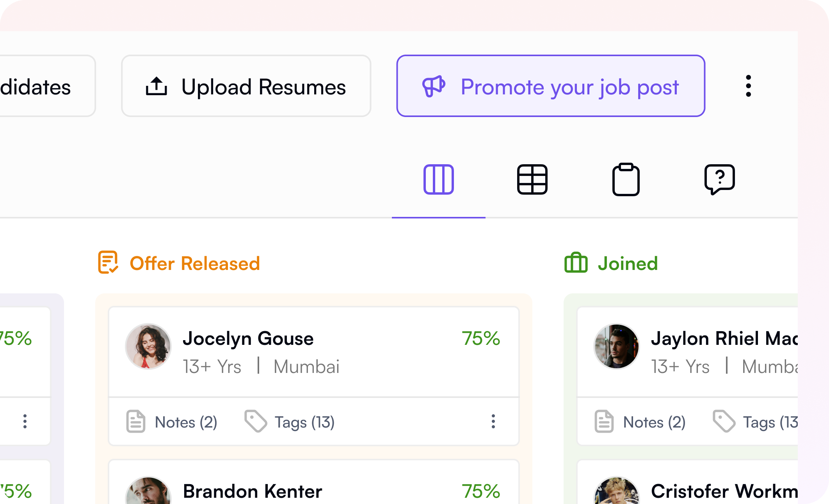Open Tags (13) on Jocelyn Gouse card

[x=290, y=422]
